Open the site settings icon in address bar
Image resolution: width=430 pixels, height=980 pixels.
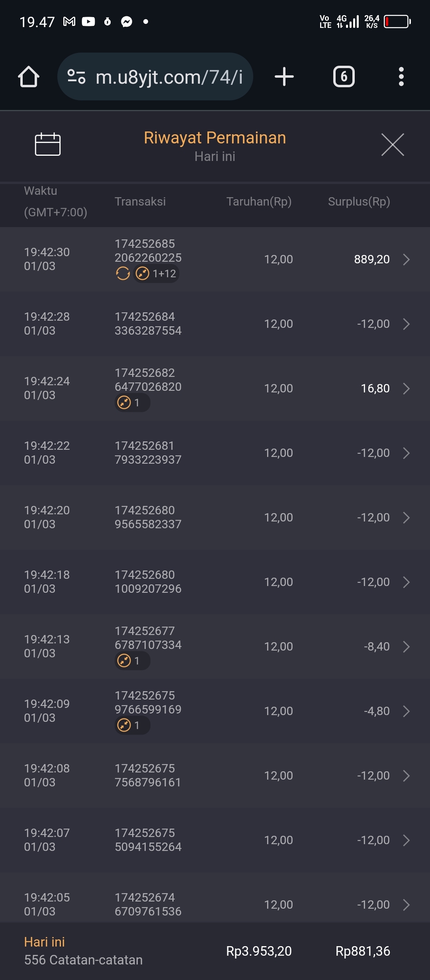76,76
